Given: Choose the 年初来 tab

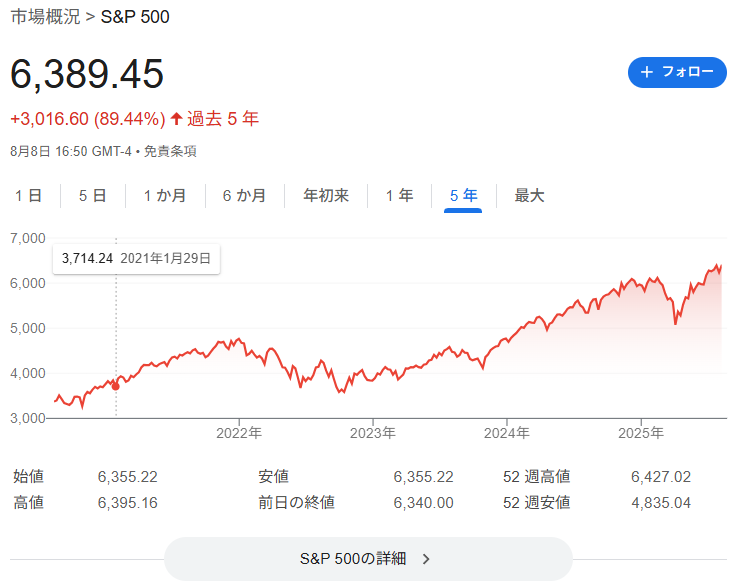Looking at the screenshot, I should tap(326, 195).
